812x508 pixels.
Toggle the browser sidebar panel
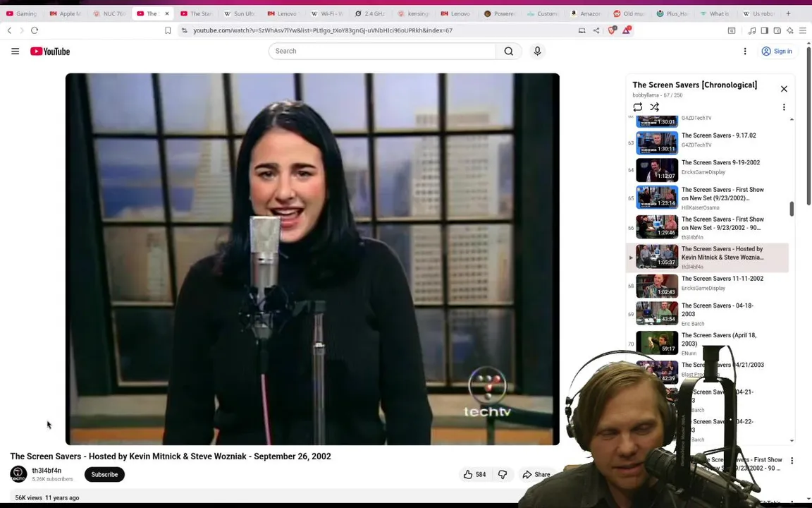(764, 30)
